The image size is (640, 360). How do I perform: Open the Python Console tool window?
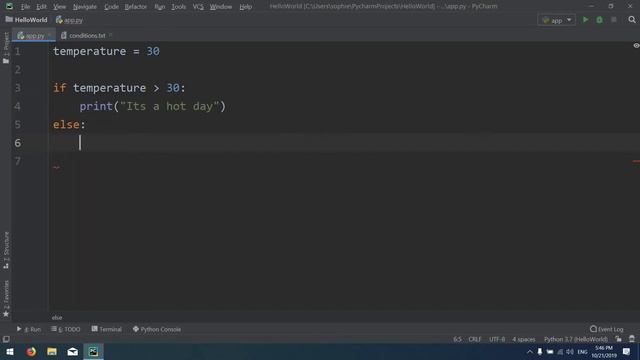[x=157, y=329]
